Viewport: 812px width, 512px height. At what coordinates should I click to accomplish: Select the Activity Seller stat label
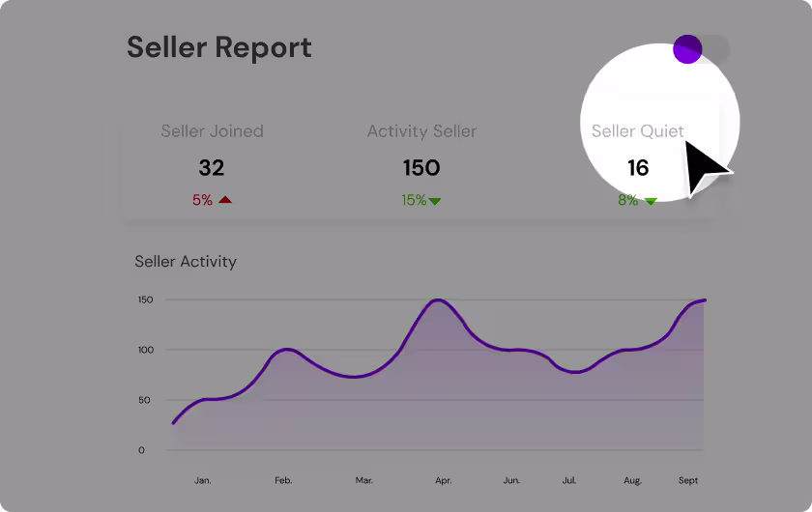coord(421,131)
